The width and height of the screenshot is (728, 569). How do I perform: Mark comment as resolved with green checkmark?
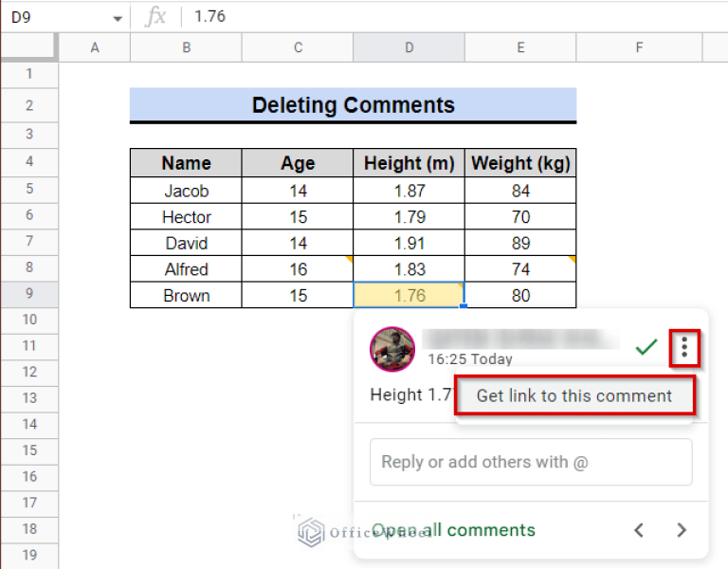646,346
